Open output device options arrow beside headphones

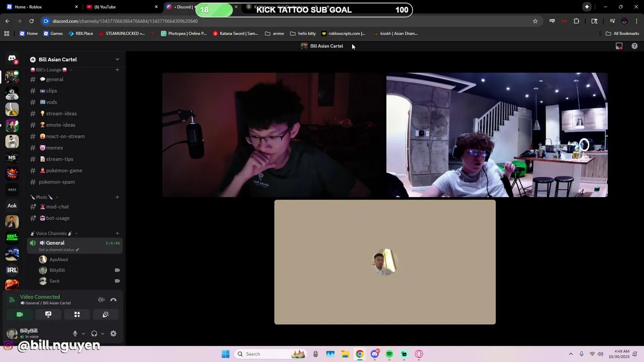click(x=102, y=333)
